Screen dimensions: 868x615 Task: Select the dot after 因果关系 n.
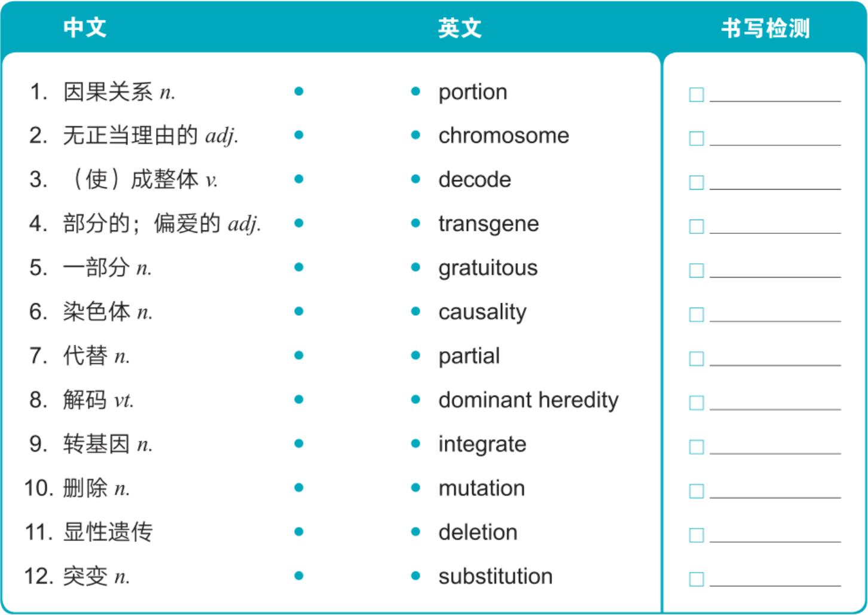[x=299, y=92]
